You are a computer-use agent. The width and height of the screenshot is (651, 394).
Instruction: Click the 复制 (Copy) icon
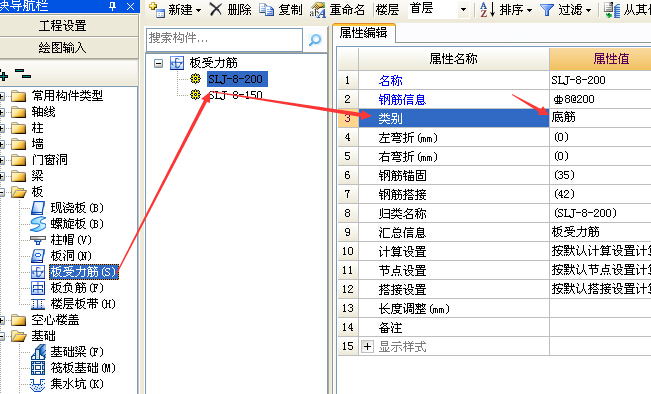tap(266, 9)
